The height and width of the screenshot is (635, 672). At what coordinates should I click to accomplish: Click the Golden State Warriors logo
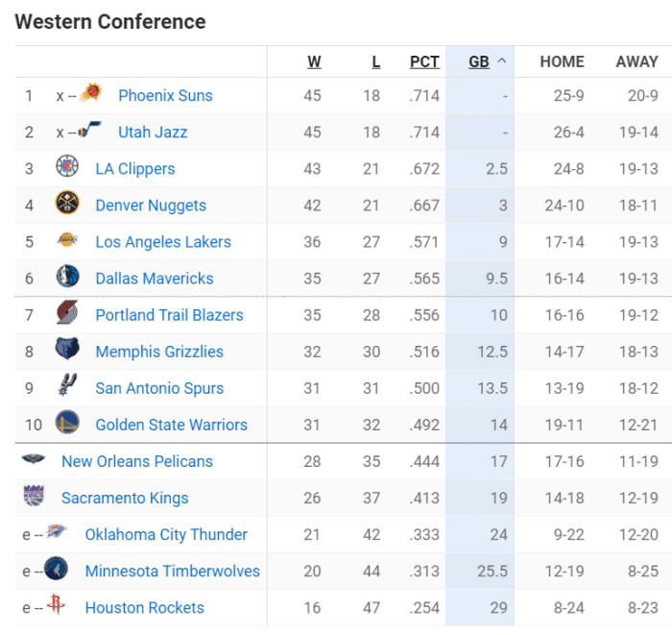click(67, 423)
